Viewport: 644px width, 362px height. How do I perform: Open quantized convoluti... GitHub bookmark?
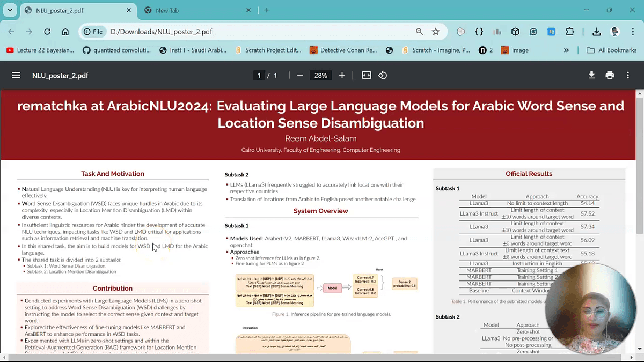[116, 50]
